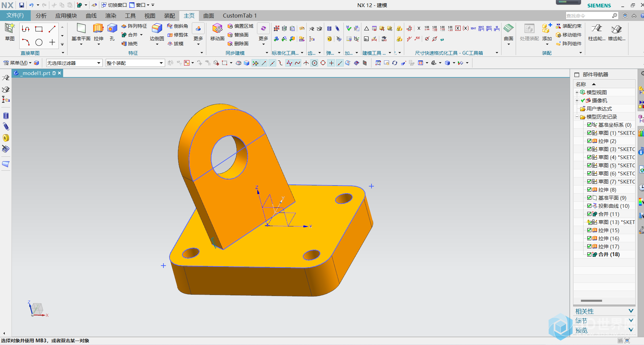Click the 查找命令 search field
This screenshot has height=345, width=644.
click(588, 16)
